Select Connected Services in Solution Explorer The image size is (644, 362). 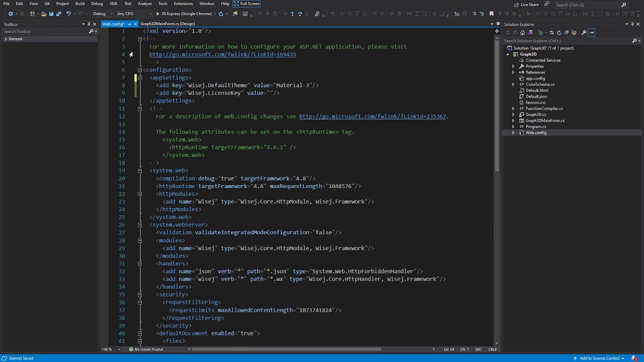pos(543,60)
